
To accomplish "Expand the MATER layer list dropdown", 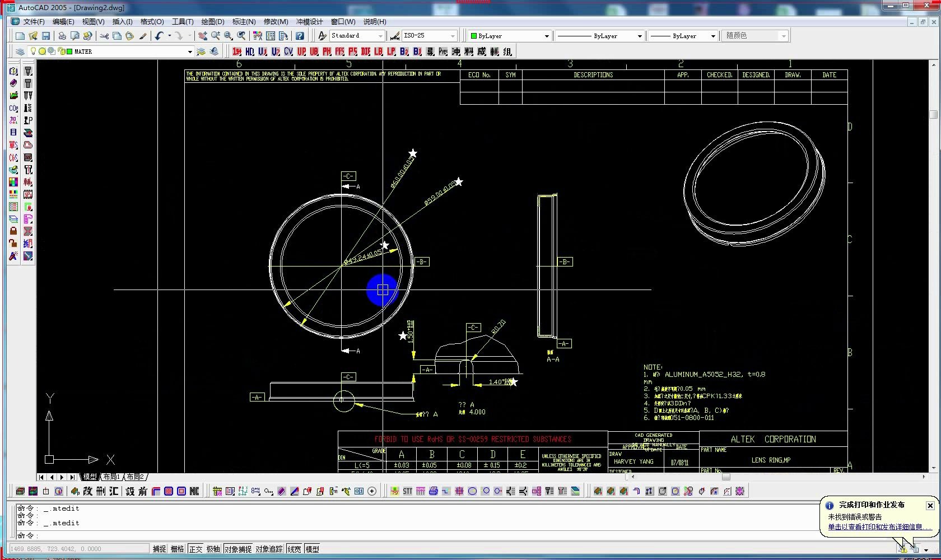I will [x=190, y=52].
